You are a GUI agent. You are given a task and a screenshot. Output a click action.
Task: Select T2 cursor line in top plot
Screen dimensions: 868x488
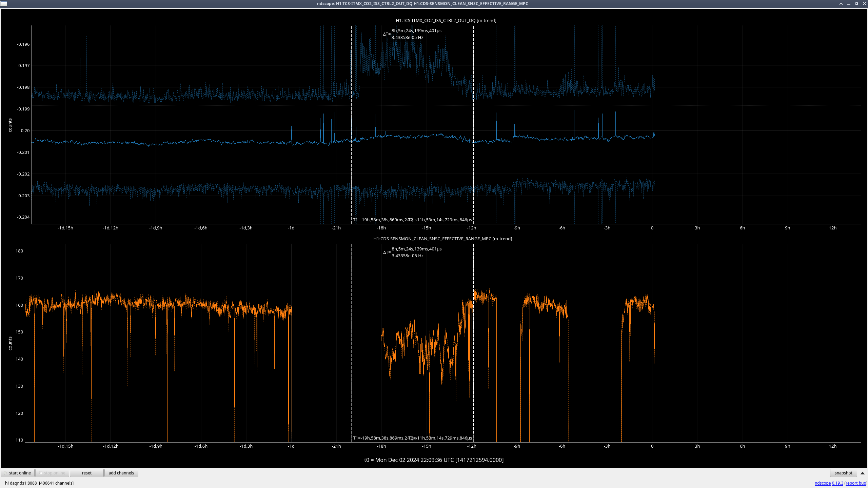(x=473, y=124)
